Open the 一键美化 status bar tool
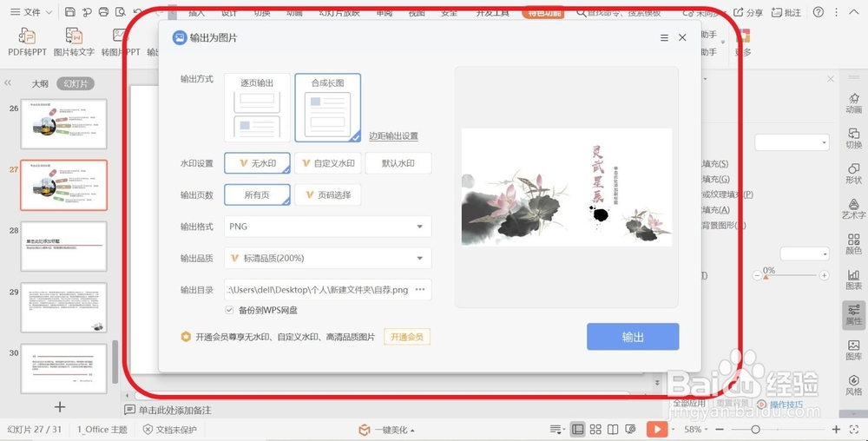Screen dimensions: 868x441 (386, 430)
